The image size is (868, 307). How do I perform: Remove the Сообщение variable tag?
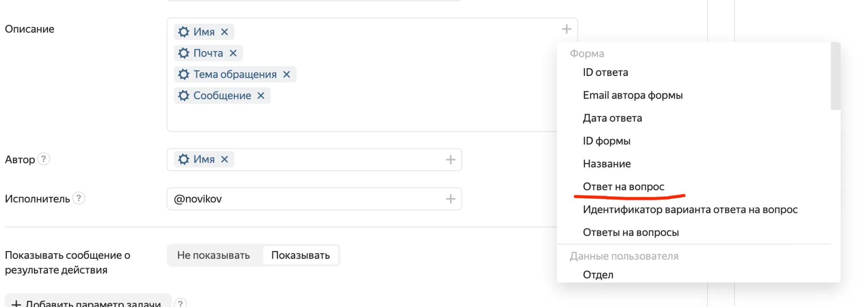[261, 96]
